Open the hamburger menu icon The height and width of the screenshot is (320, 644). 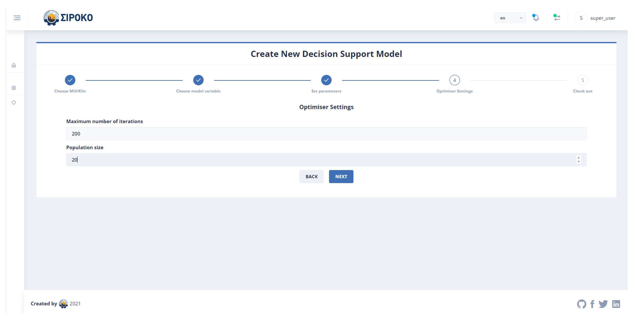click(17, 18)
